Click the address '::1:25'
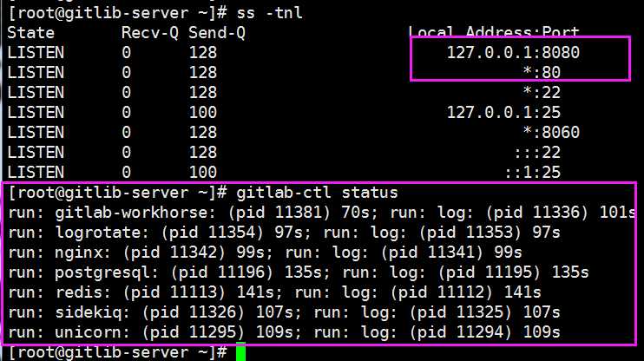 click(532, 172)
